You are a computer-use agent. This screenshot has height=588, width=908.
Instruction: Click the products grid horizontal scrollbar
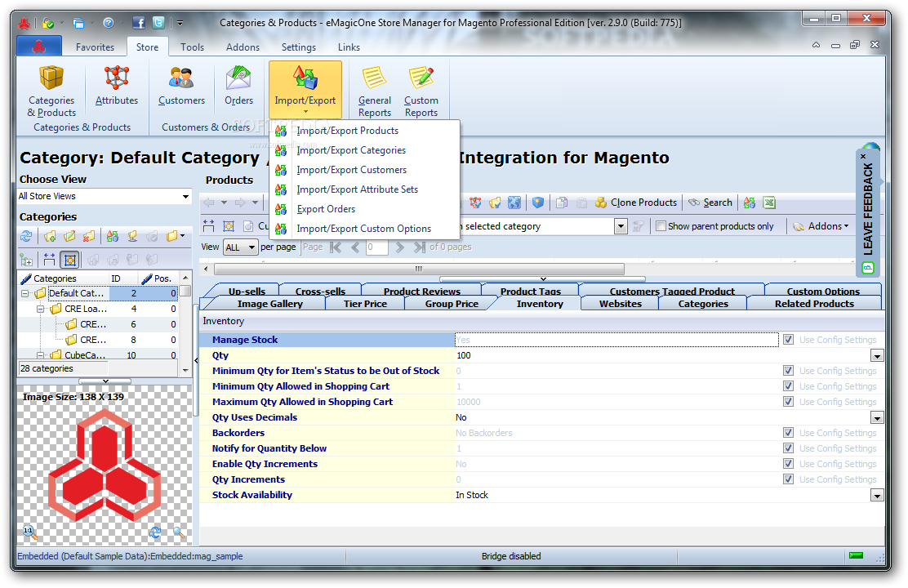tap(419, 269)
